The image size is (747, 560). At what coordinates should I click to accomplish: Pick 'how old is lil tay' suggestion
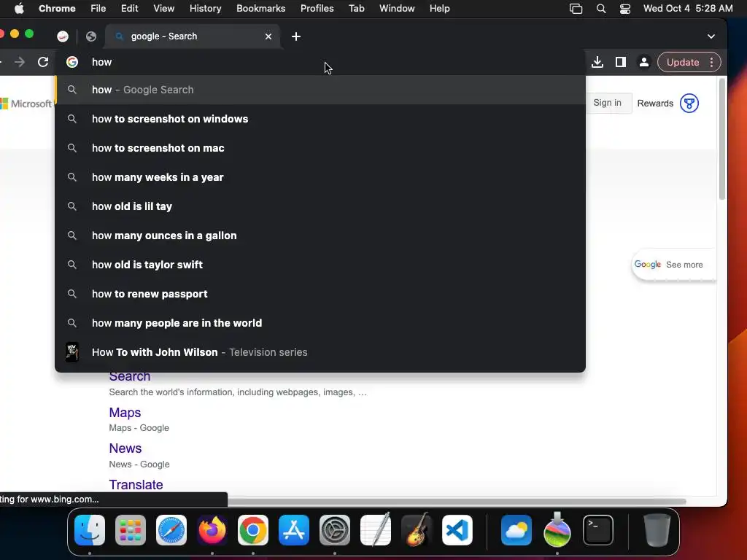coord(320,206)
